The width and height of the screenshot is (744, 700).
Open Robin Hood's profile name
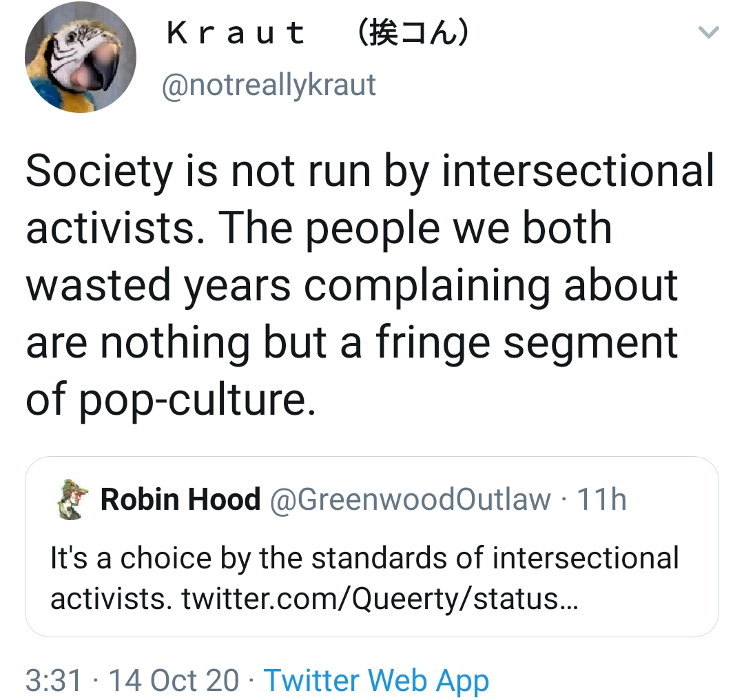pyautogui.click(x=180, y=500)
